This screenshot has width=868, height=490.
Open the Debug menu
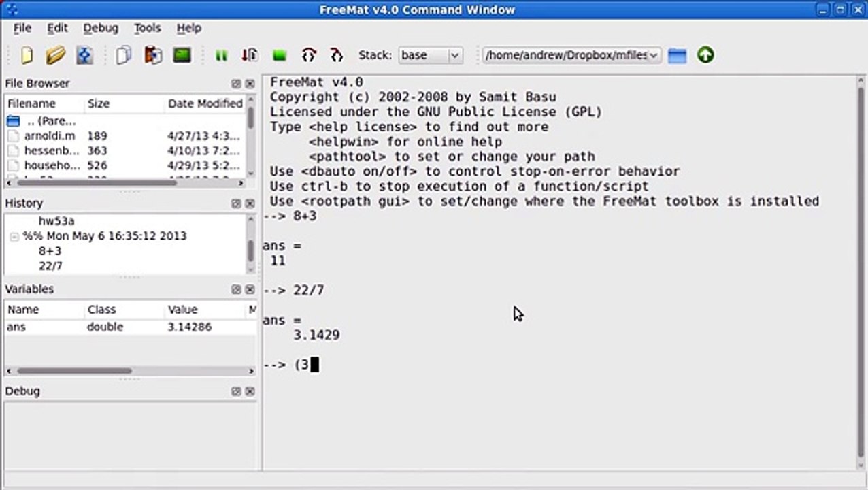pos(101,28)
